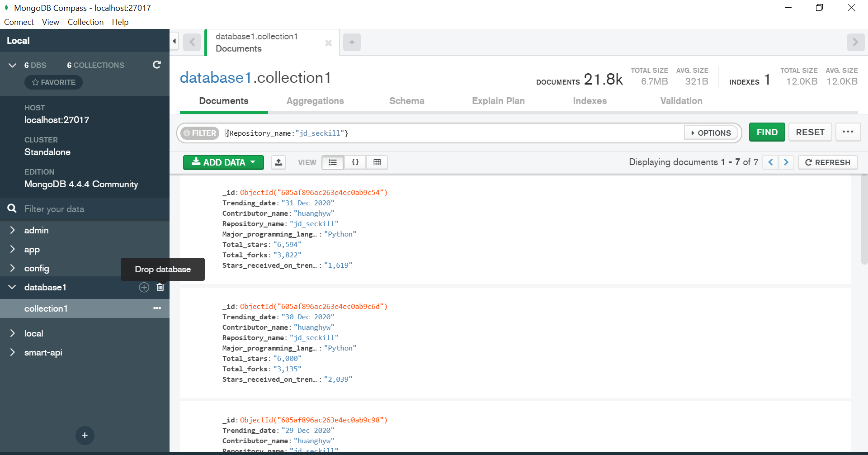Viewport: 868px width, 455px height.
Task: Switch to list view
Action: pyautogui.click(x=333, y=162)
